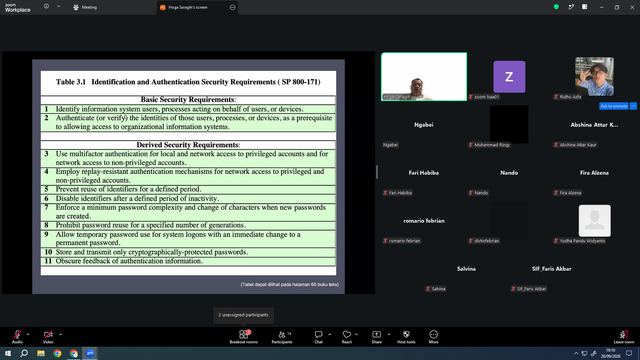The height and width of the screenshot is (360, 640).
Task: Open second Chrome profile icon in taskbar
Action: 74,353
